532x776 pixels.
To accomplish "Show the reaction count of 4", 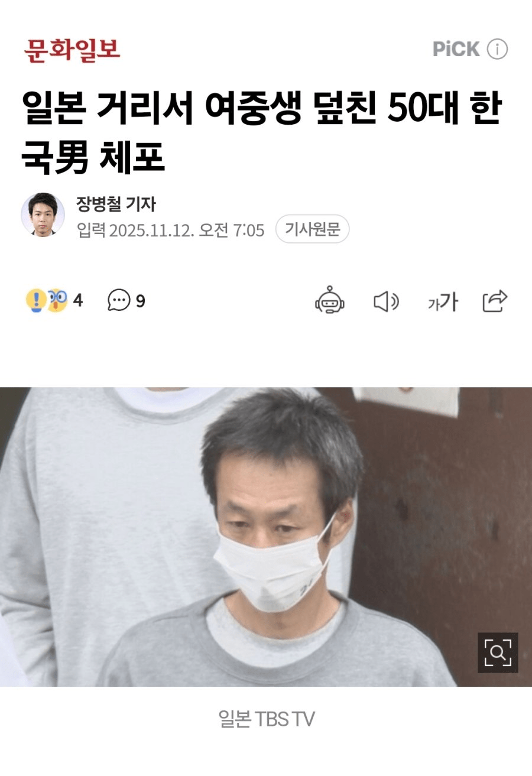I will 77,301.
